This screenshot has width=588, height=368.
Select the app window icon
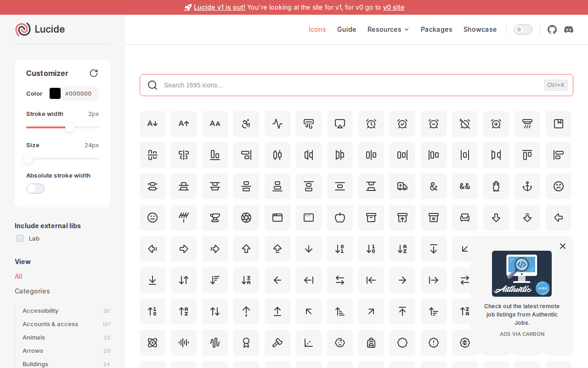[277, 218]
